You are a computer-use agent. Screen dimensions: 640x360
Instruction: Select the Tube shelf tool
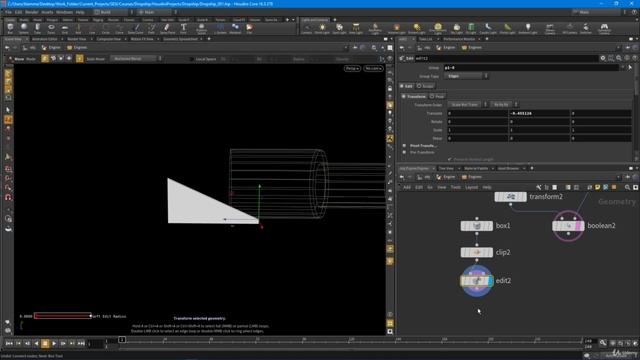tap(37, 29)
